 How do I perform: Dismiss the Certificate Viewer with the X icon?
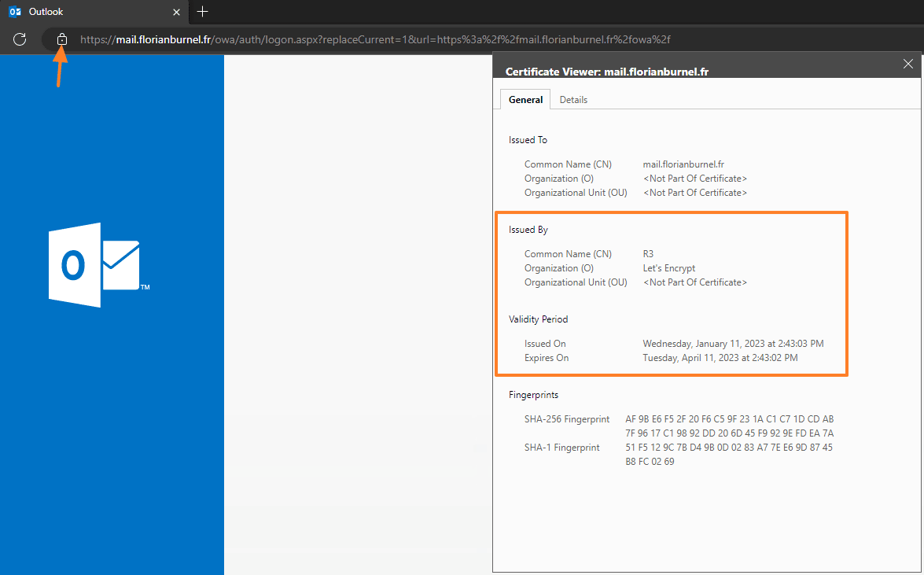[x=908, y=64]
